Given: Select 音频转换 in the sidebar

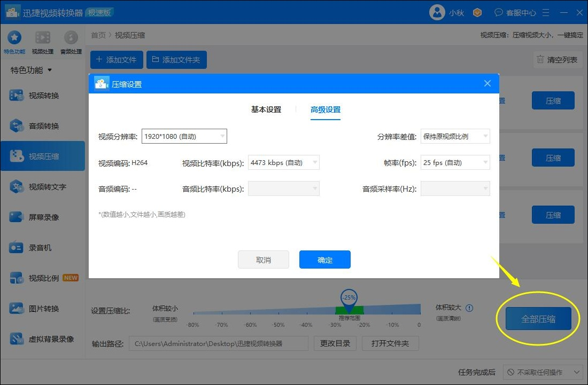Looking at the screenshot, I should point(43,126).
